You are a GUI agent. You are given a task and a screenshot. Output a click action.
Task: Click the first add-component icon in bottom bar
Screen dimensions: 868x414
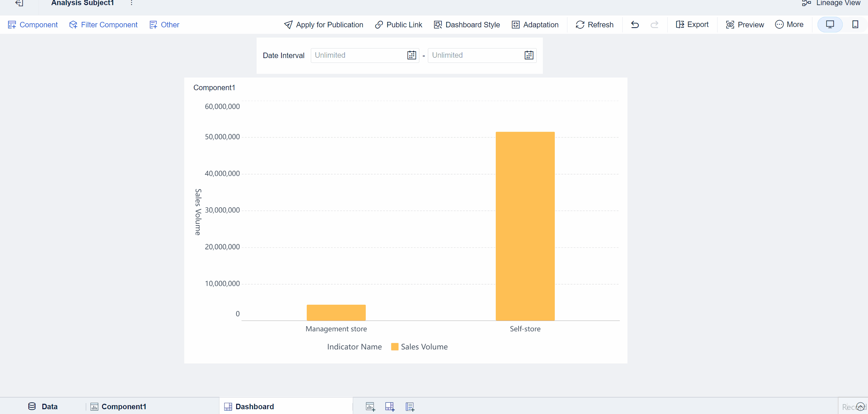click(x=370, y=406)
